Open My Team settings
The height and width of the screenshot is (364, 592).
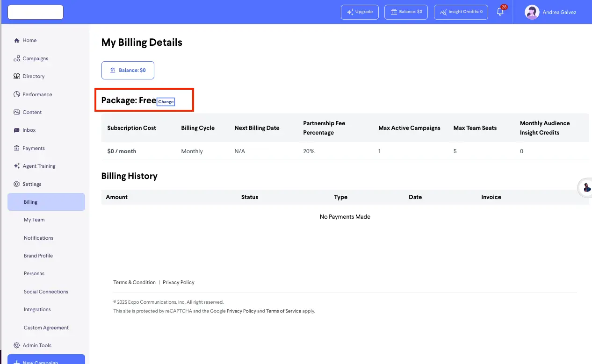pyautogui.click(x=34, y=220)
